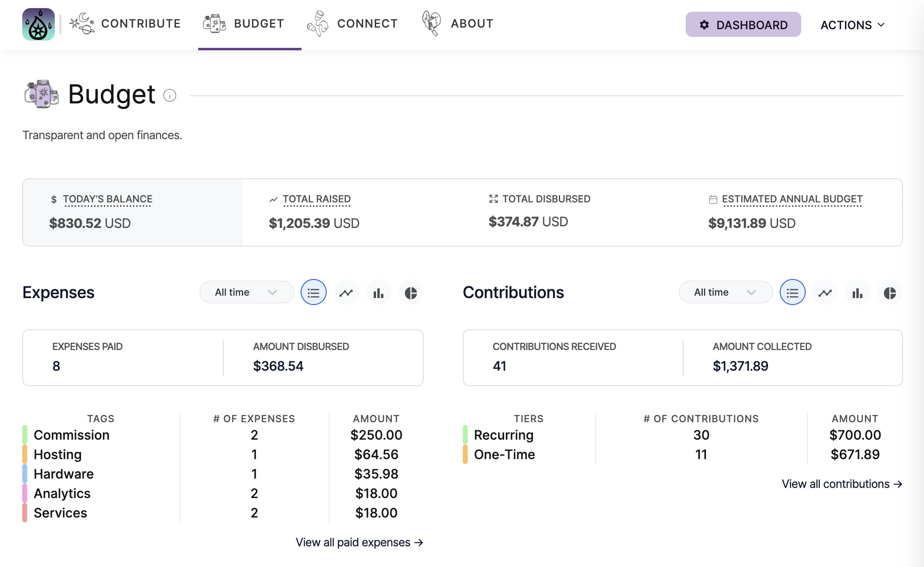Switch Expenses to bar chart view
The width and height of the screenshot is (924, 567).
coord(379,292)
